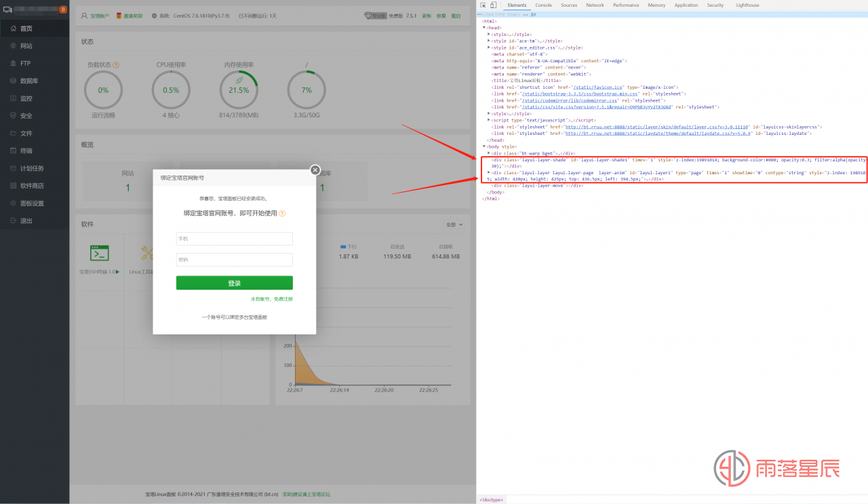Expand the script text/javascript node
Screen dimensions: 868x504
489,120
